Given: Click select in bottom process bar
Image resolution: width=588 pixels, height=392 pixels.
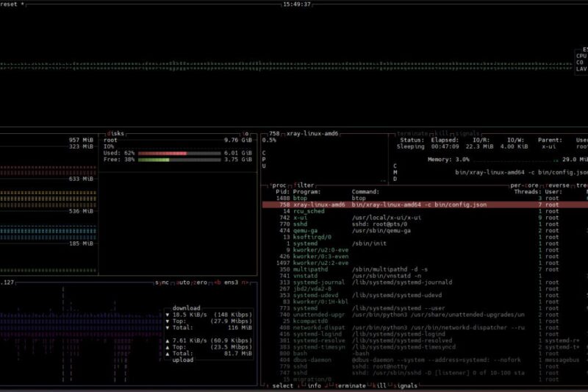Looking at the screenshot, I should [x=282, y=385].
